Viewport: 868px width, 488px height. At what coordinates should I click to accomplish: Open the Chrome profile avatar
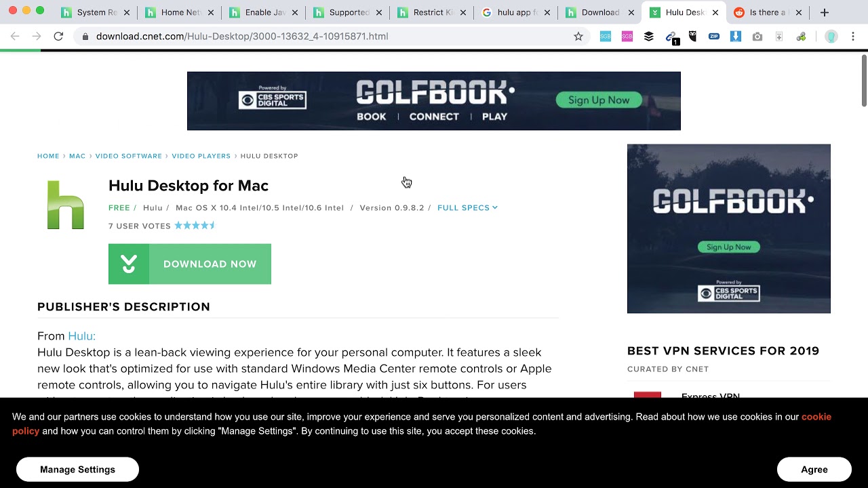[831, 37]
